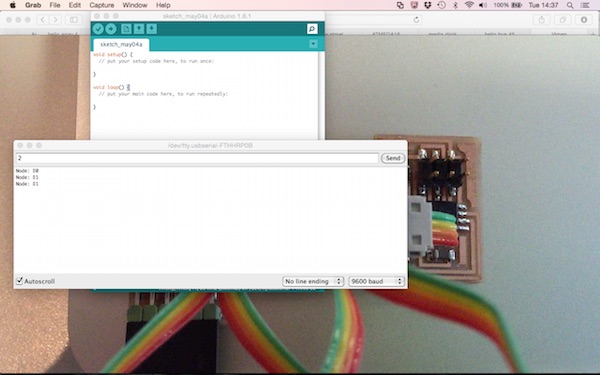
Task: Open the Edit menu
Action: 75,5
